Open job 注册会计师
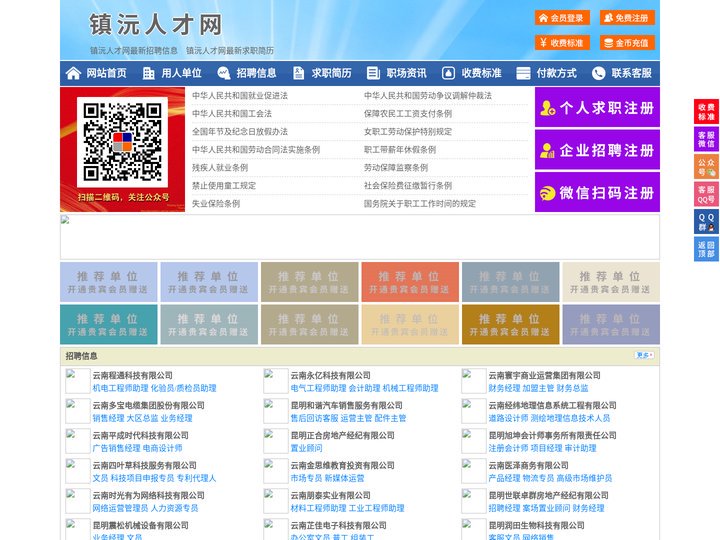The image size is (720, 540). (x=508, y=448)
